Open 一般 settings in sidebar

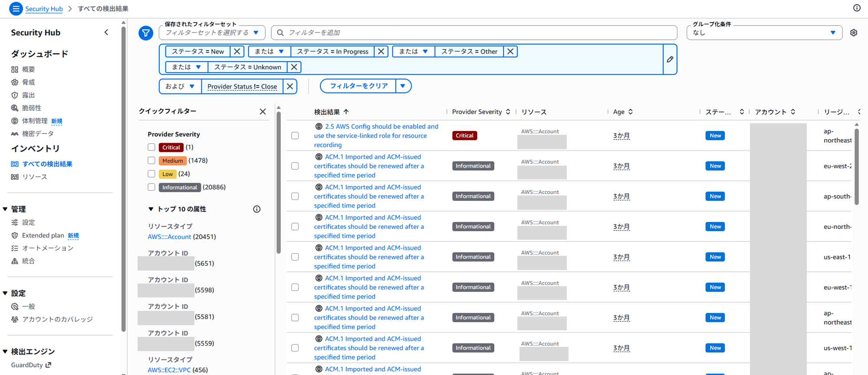tap(29, 307)
